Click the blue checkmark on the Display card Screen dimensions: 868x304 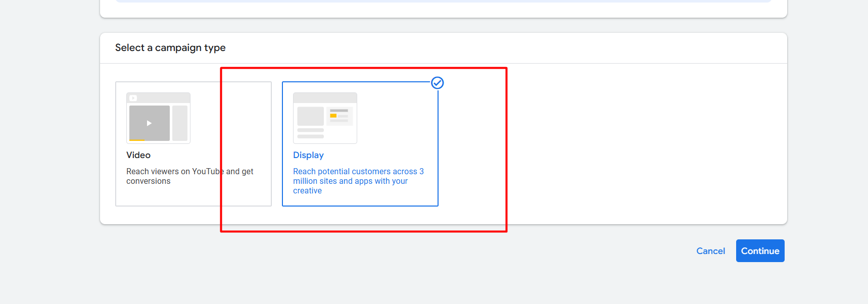click(438, 83)
